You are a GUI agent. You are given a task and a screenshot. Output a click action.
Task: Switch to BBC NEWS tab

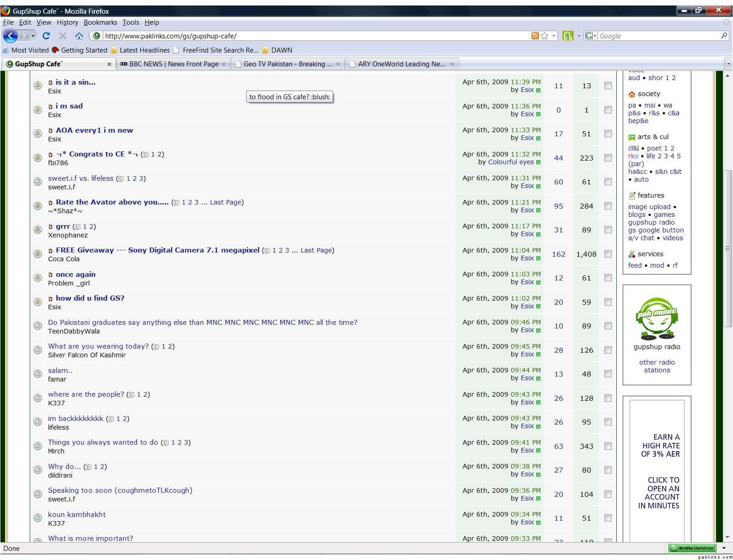click(x=173, y=64)
